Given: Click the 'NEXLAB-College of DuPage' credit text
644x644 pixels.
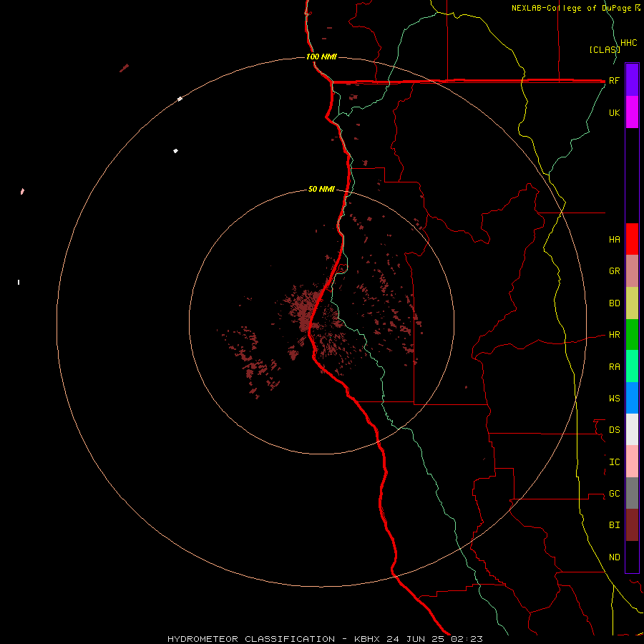Looking at the screenshot, I should click(x=572, y=8).
